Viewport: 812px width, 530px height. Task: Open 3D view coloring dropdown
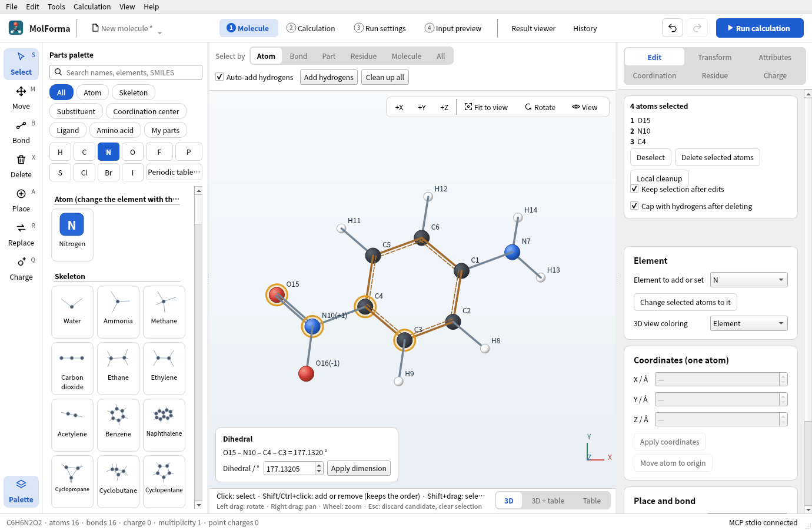coord(748,323)
